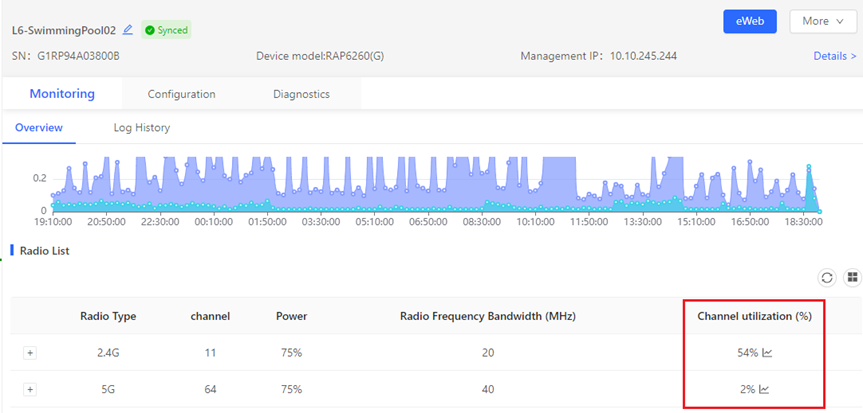Image resolution: width=863 pixels, height=413 pixels.
Task: Click the 10:10:00 time marker on chart
Action: click(536, 222)
